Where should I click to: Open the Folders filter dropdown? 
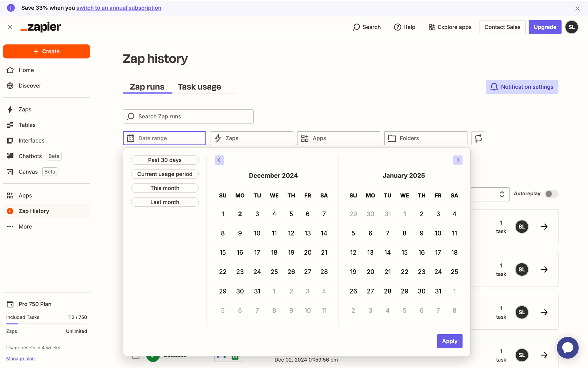[x=426, y=138]
